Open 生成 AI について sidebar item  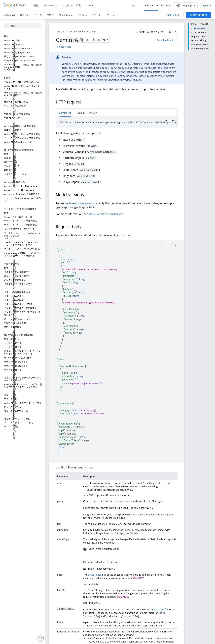12,118
